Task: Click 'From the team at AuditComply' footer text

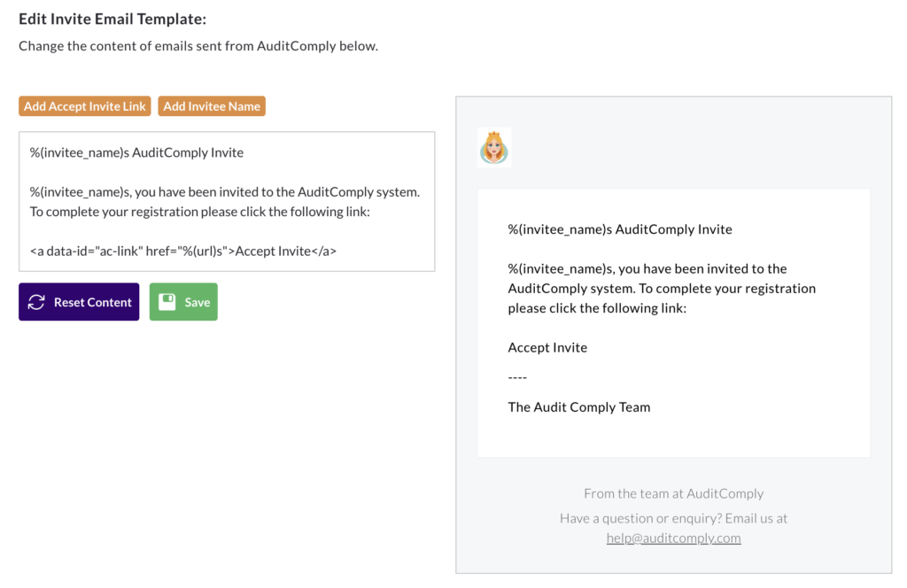Action: click(673, 494)
